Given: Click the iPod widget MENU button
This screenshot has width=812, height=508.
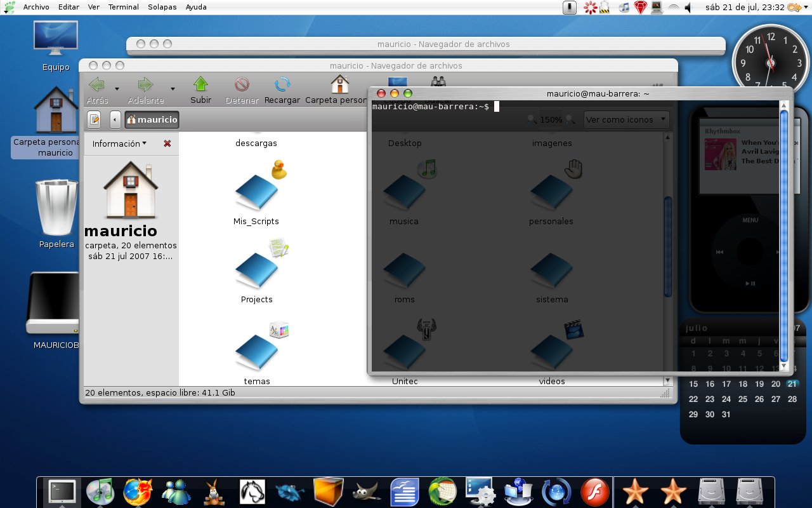Looking at the screenshot, I should [750, 220].
